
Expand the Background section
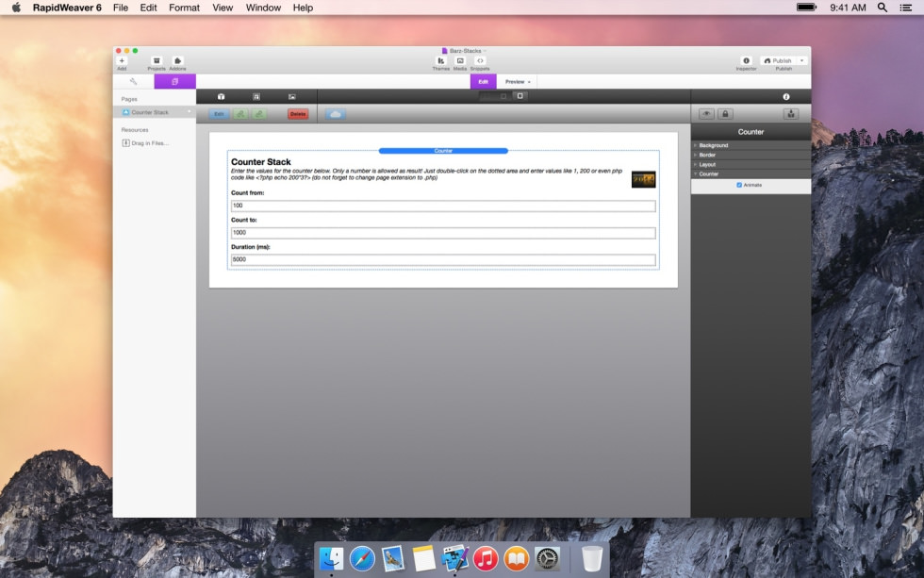point(751,145)
